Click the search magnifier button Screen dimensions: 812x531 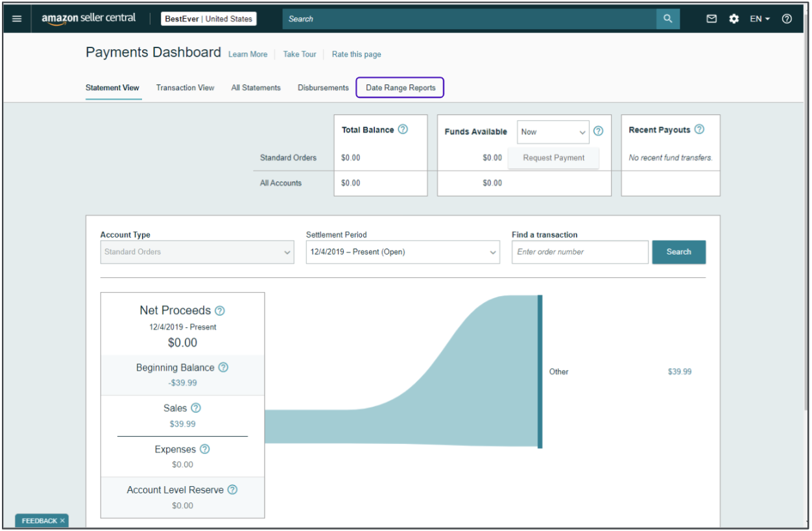(668, 19)
